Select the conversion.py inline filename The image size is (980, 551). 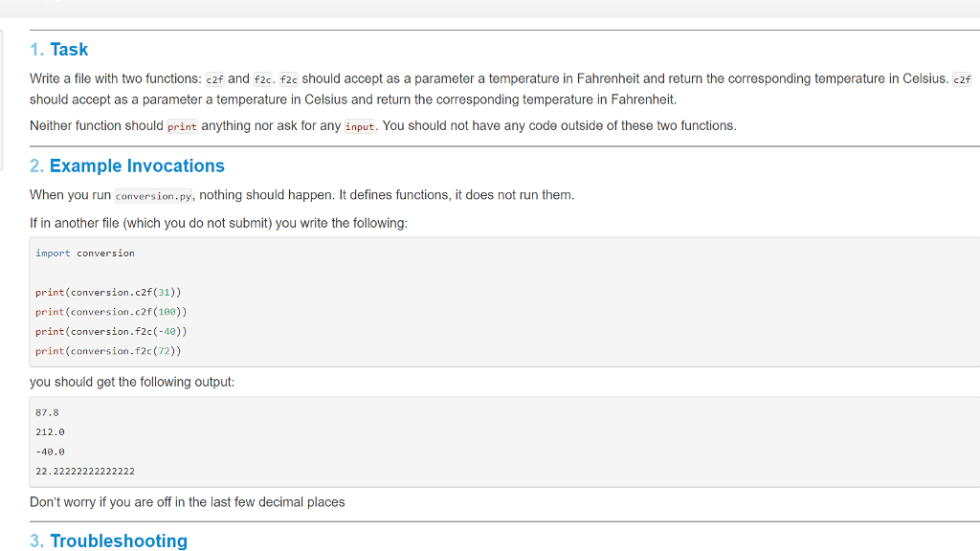click(153, 195)
